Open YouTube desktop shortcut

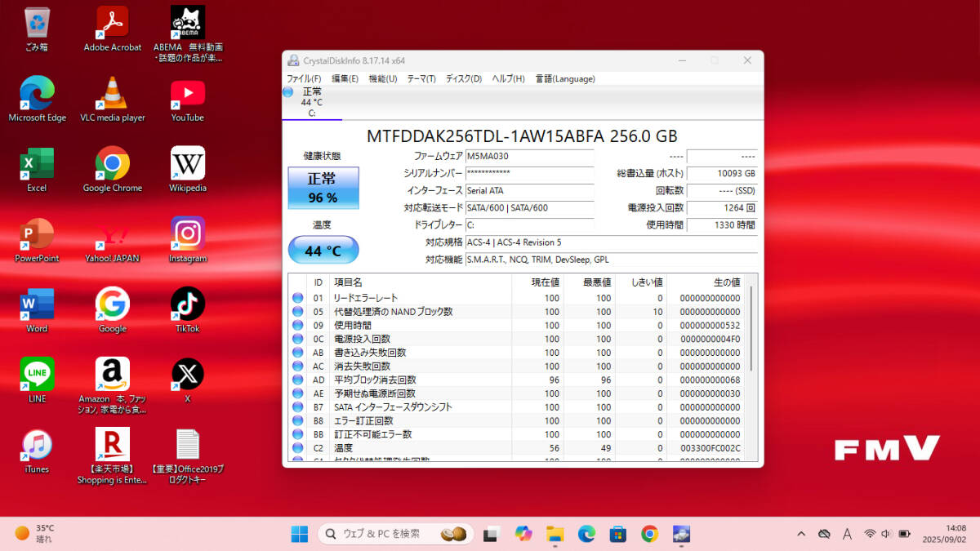pyautogui.click(x=188, y=100)
